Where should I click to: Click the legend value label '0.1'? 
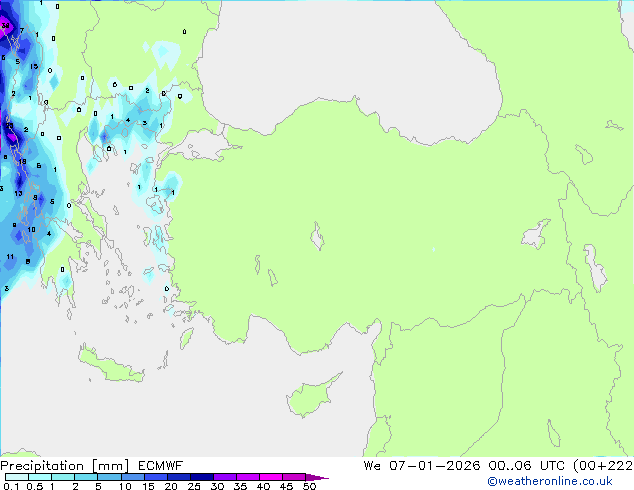(11, 486)
